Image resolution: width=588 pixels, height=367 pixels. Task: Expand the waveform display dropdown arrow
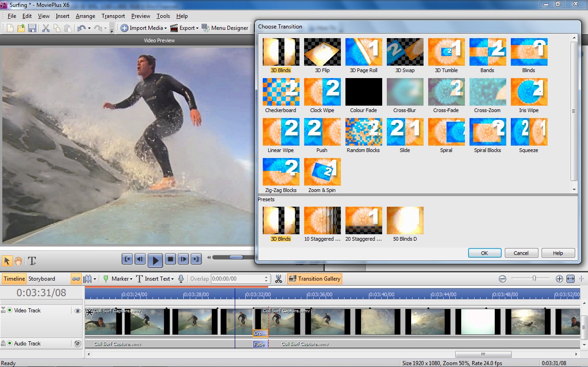click(x=95, y=279)
